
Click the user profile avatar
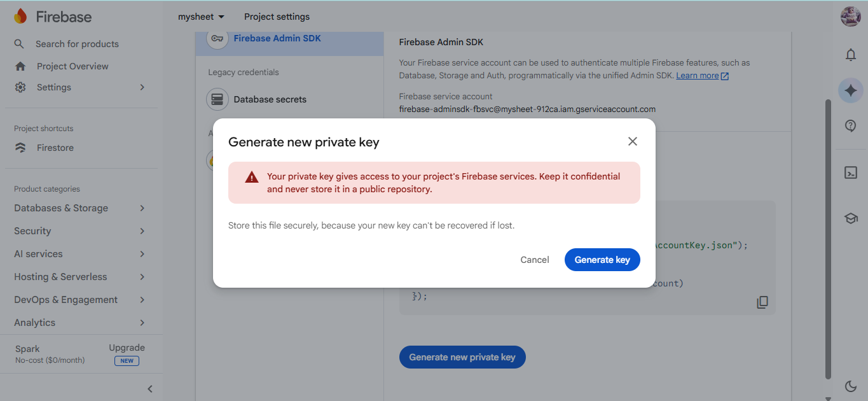(850, 17)
